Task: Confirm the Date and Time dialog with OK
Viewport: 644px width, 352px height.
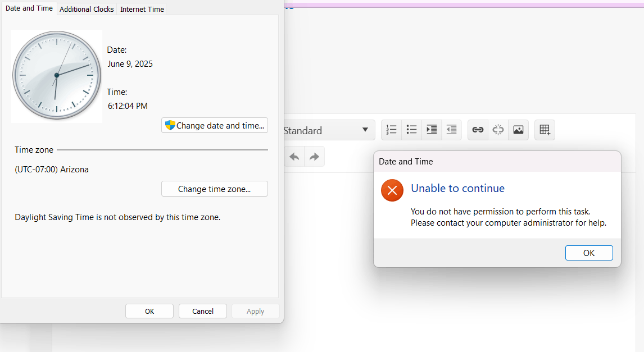Action: point(149,311)
